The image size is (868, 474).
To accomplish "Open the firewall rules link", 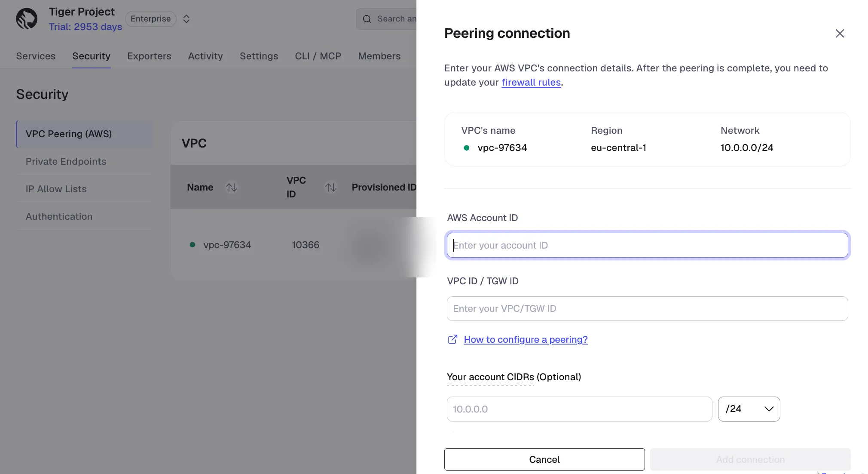I will 531,82.
